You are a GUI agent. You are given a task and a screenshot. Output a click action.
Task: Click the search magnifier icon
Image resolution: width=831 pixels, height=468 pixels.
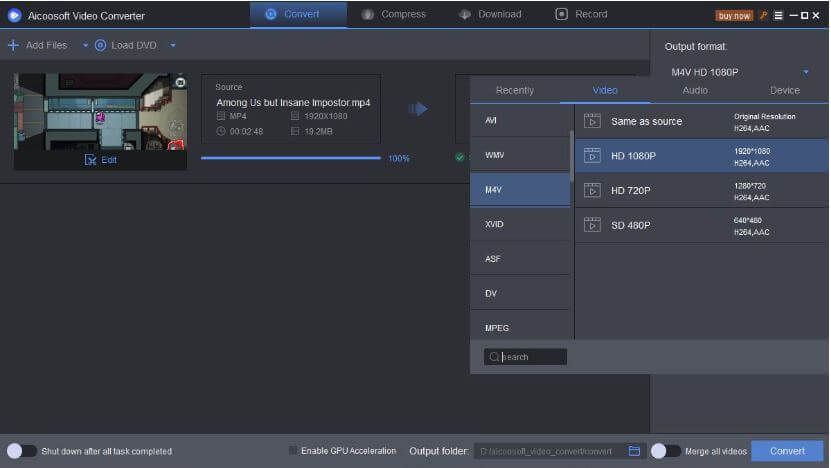click(493, 357)
